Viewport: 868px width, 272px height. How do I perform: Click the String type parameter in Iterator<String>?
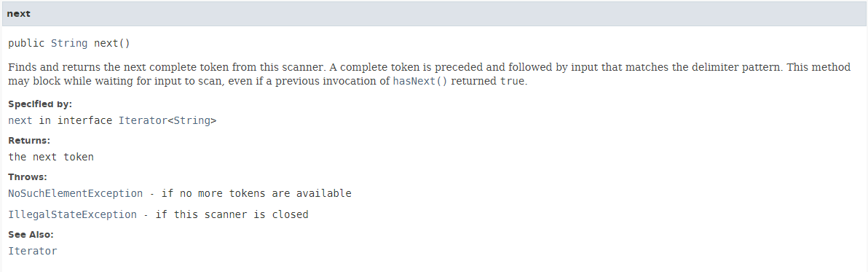[x=192, y=120]
